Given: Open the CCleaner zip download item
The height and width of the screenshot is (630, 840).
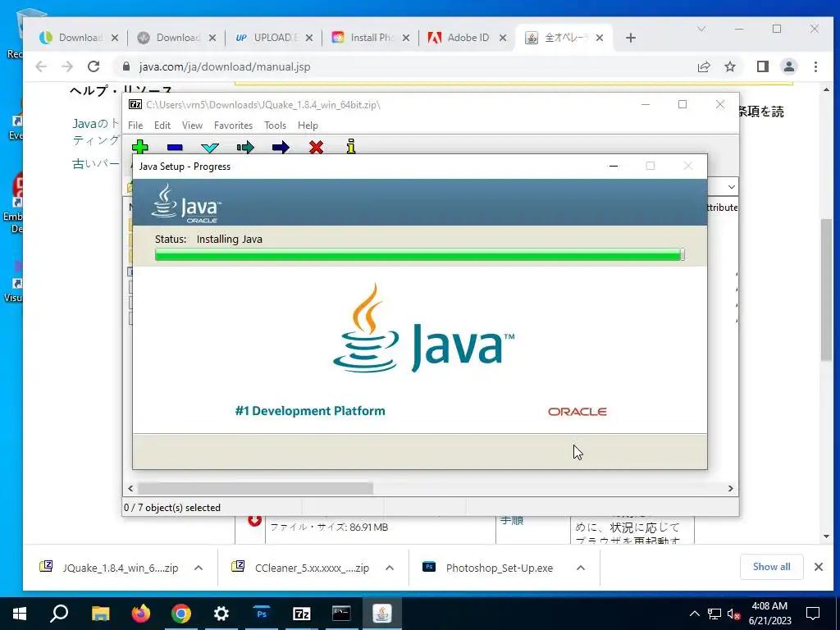Looking at the screenshot, I should coord(301,568).
